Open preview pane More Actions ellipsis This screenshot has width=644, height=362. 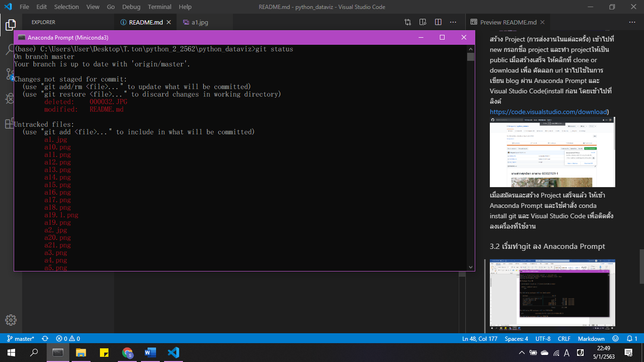point(632,22)
